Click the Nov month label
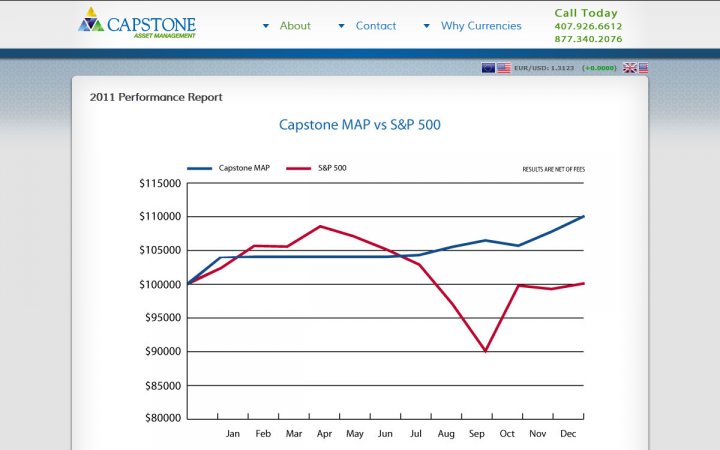 tap(538, 434)
